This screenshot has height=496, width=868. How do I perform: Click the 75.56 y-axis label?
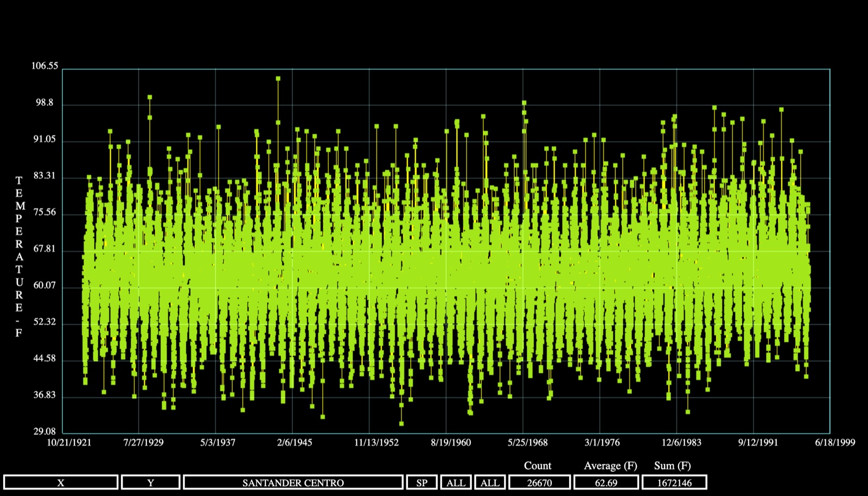coord(44,212)
